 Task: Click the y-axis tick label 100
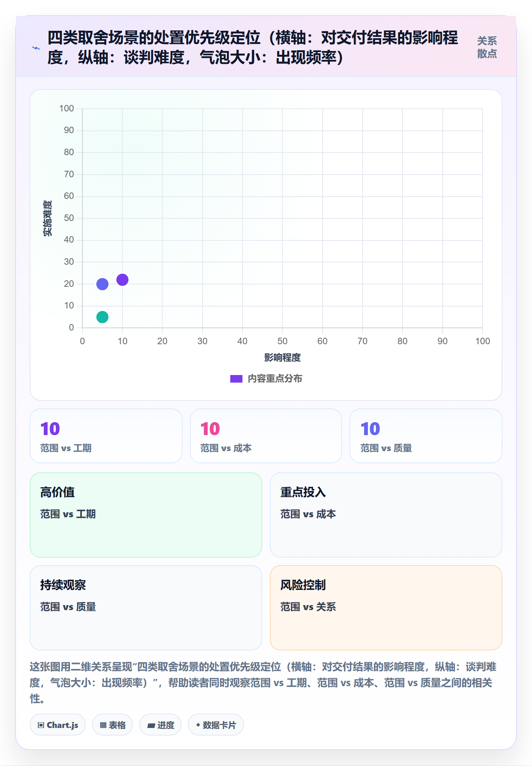click(66, 108)
